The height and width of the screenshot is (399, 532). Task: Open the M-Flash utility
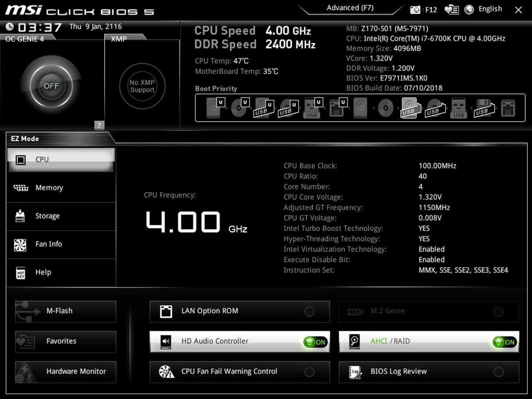pyautogui.click(x=66, y=311)
